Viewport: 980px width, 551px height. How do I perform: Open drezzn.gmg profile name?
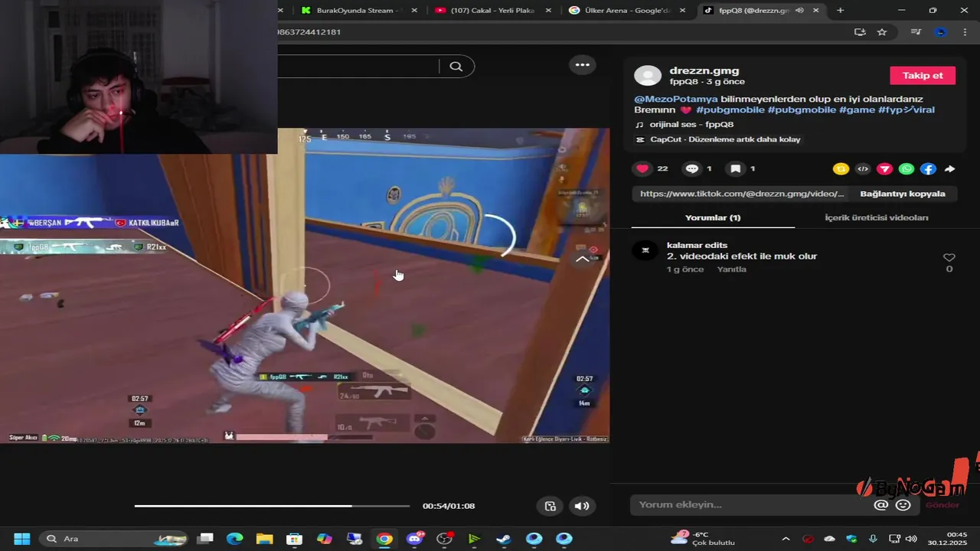pos(704,70)
